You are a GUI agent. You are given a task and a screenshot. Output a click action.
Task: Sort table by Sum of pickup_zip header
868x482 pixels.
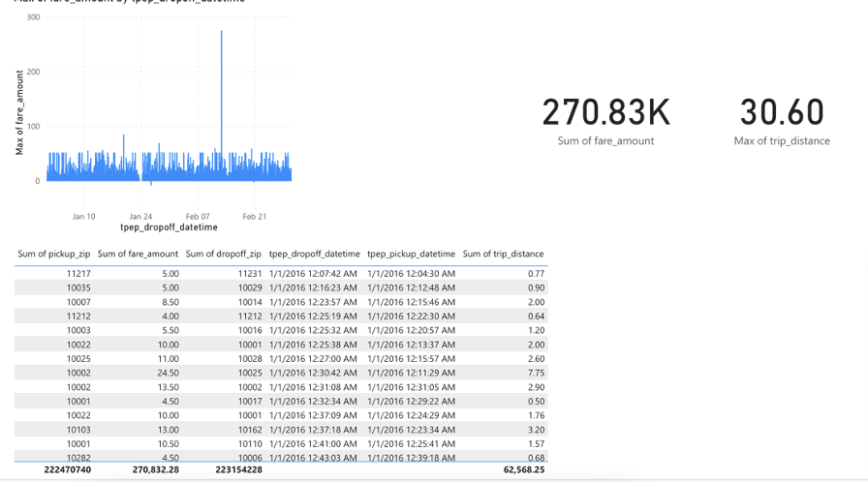tap(53, 254)
